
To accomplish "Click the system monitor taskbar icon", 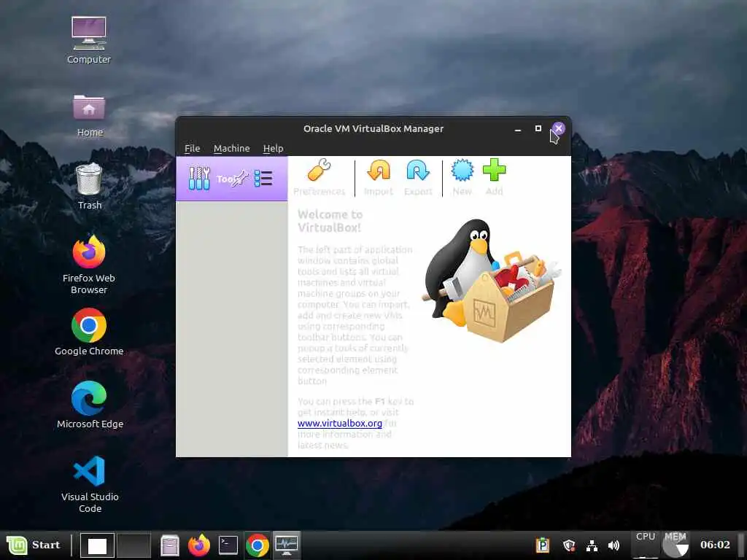I will pos(286,545).
